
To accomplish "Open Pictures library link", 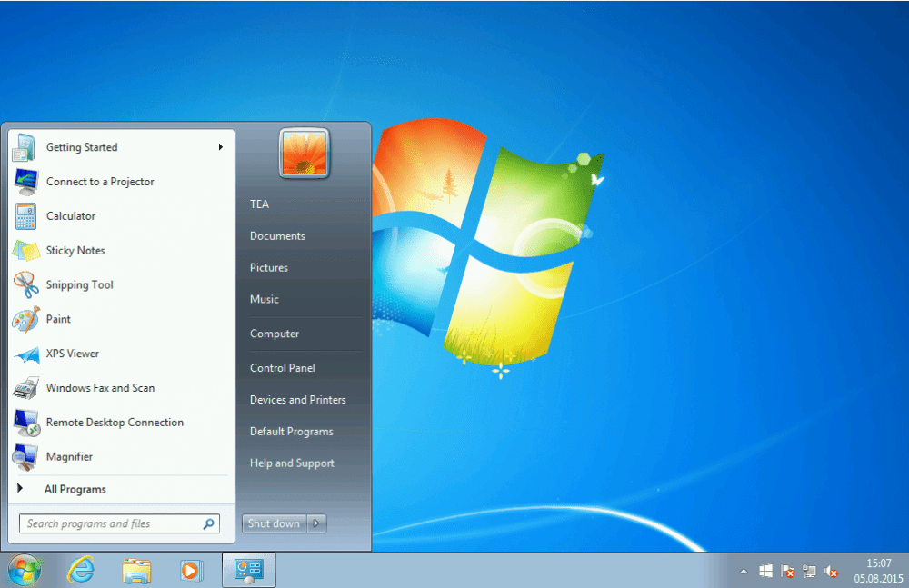I will (x=268, y=267).
